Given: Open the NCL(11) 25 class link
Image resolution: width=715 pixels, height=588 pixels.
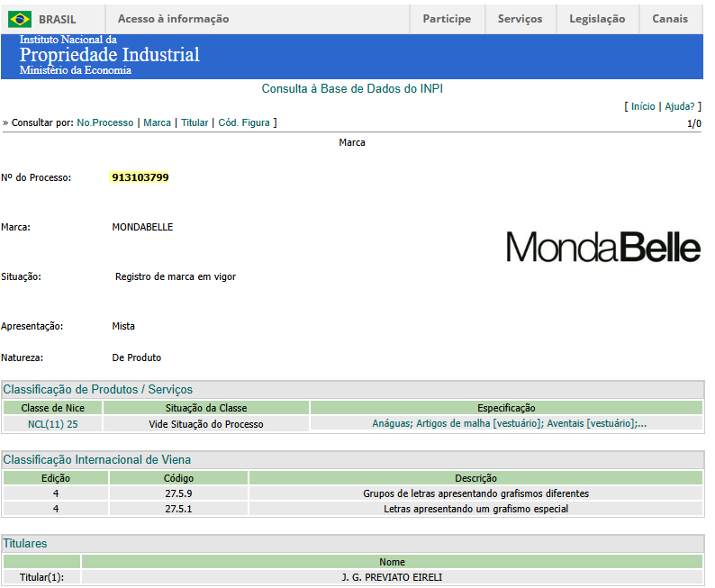Looking at the screenshot, I should (52, 423).
